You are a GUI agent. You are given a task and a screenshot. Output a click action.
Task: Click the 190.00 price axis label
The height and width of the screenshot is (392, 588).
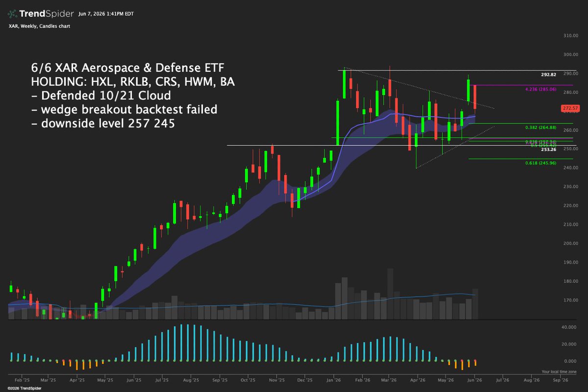coord(570,263)
